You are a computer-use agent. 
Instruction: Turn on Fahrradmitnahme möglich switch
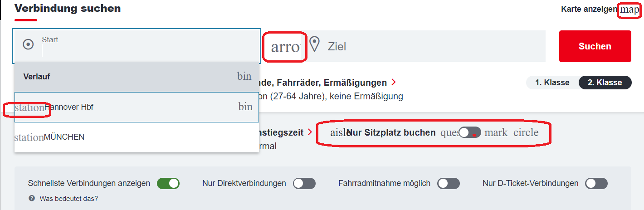coord(449,184)
